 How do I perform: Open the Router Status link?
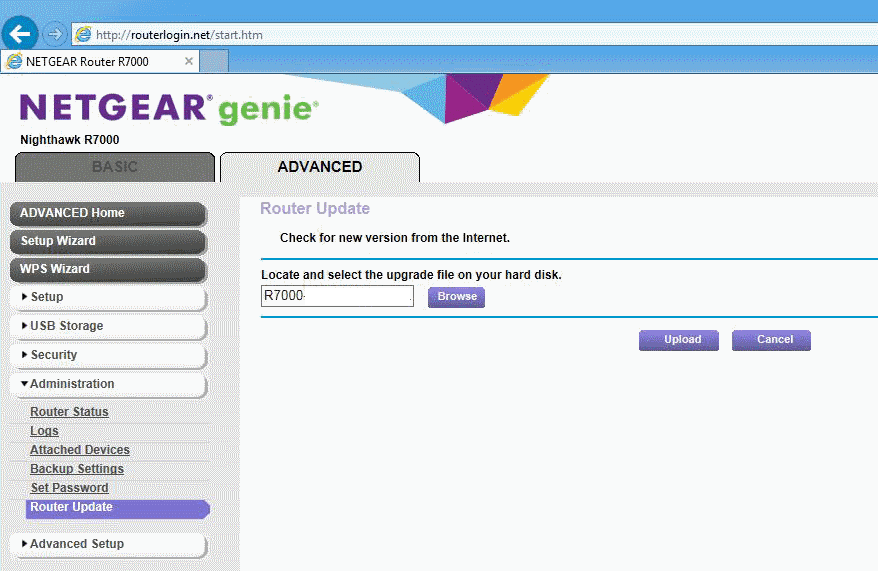[x=69, y=412]
